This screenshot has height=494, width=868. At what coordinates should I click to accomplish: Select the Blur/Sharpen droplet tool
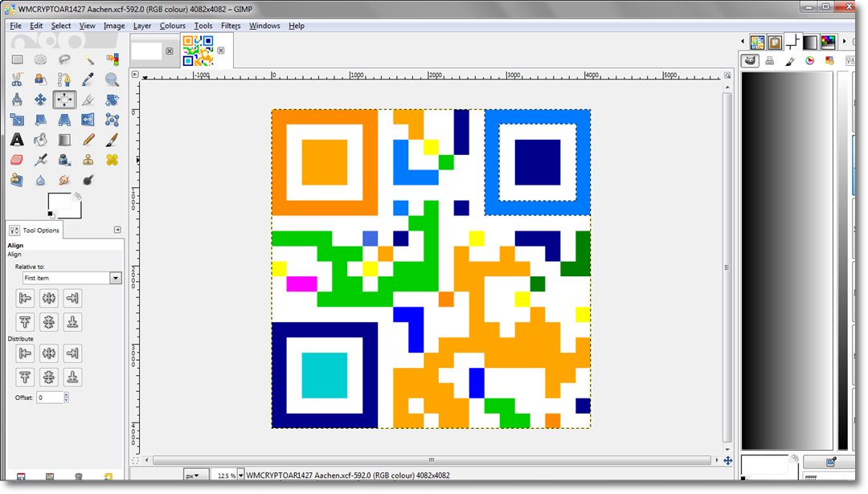coord(40,180)
